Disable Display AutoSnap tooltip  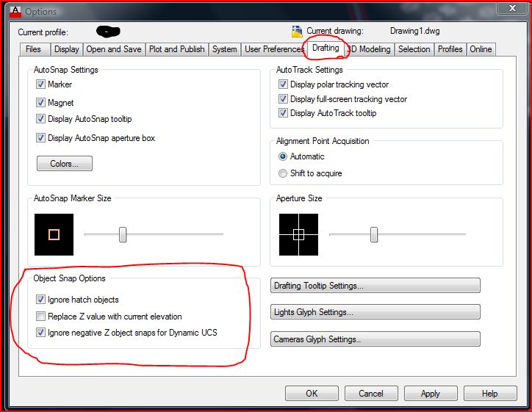coord(40,119)
